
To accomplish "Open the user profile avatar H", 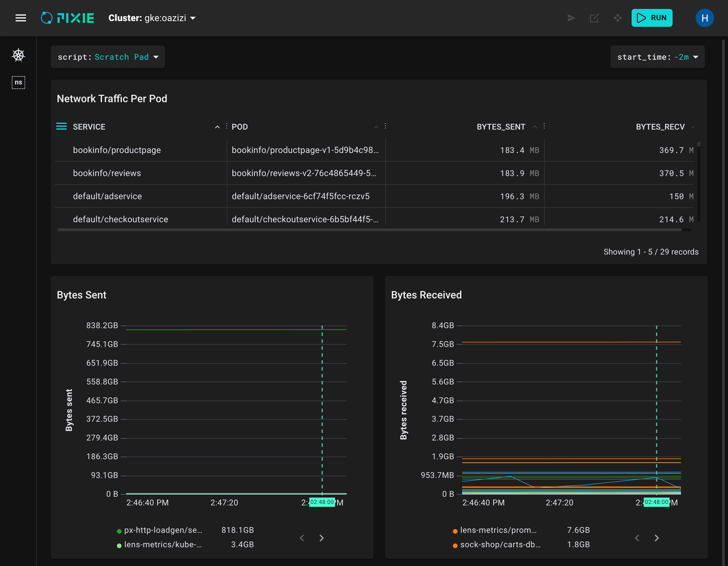I will 704,18.
